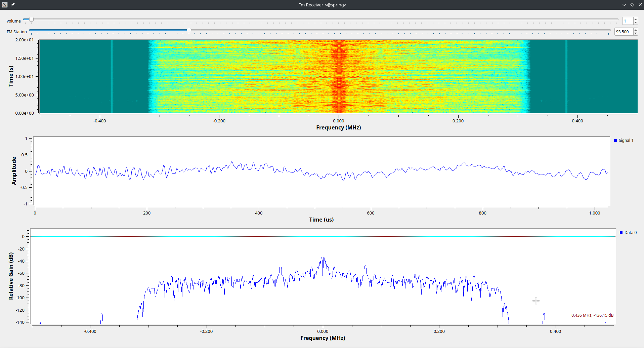644x348 pixels.
Task: Click the Amplitude axis label
Action: (x=14, y=171)
